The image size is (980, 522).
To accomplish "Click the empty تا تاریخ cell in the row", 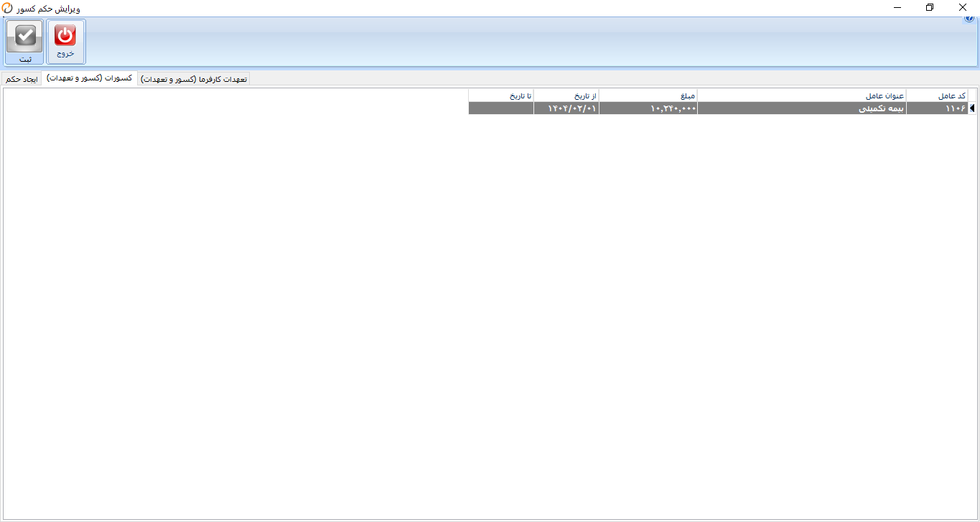I will 501,108.
